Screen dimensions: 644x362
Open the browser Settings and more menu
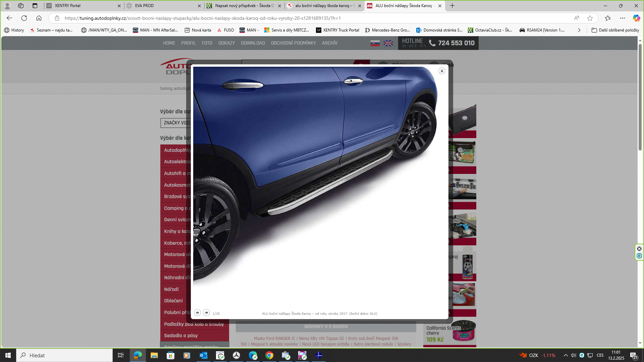click(623, 18)
